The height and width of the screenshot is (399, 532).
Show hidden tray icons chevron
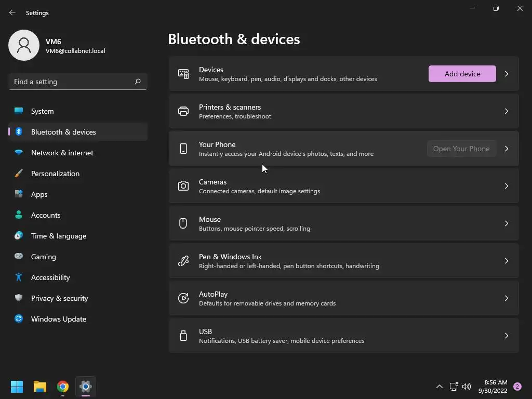tap(440, 387)
